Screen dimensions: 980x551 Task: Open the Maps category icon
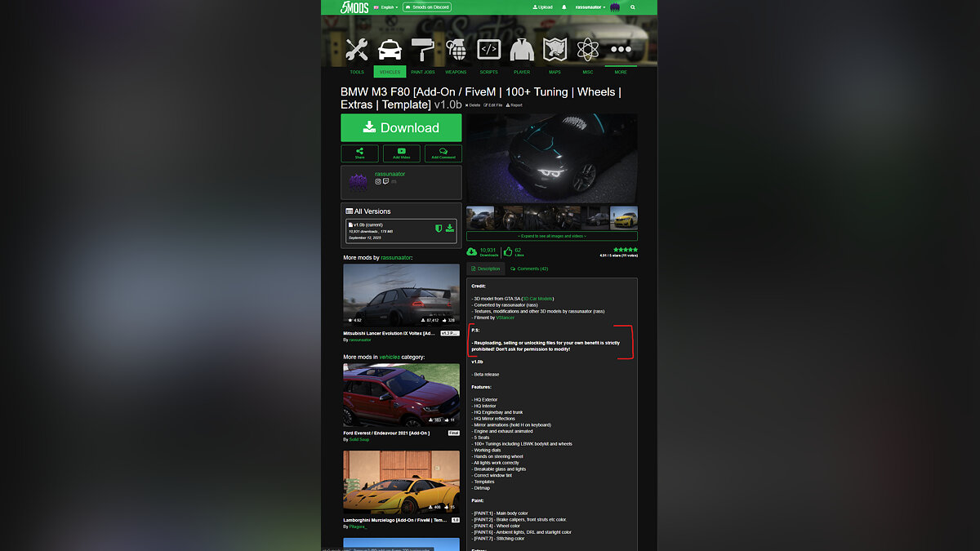(x=555, y=51)
